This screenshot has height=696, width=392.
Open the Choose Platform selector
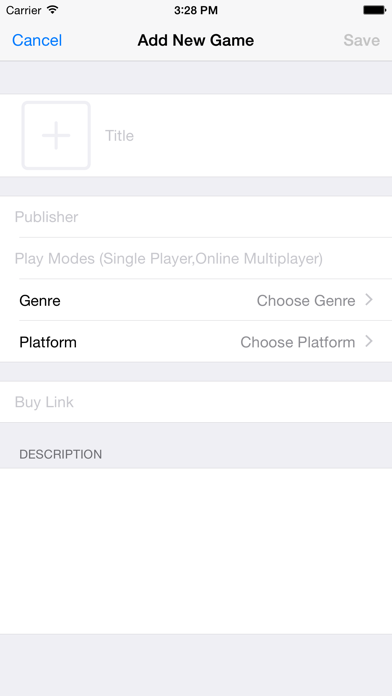coord(297,342)
